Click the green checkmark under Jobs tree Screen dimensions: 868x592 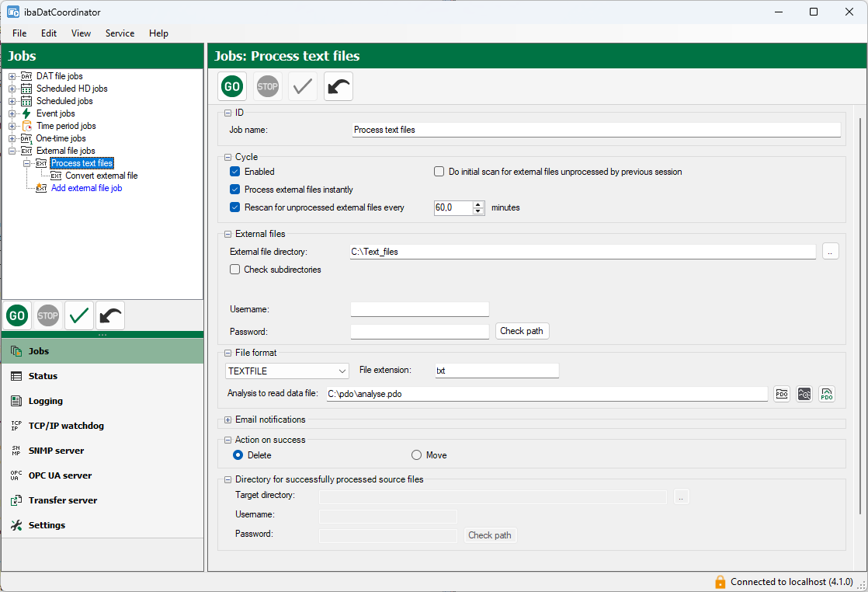coord(79,315)
